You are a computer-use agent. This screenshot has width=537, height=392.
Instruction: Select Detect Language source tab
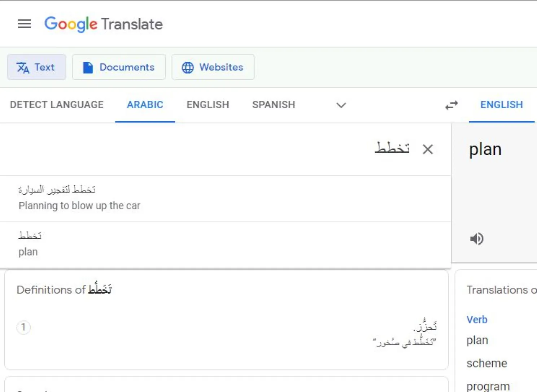(57, 105)
